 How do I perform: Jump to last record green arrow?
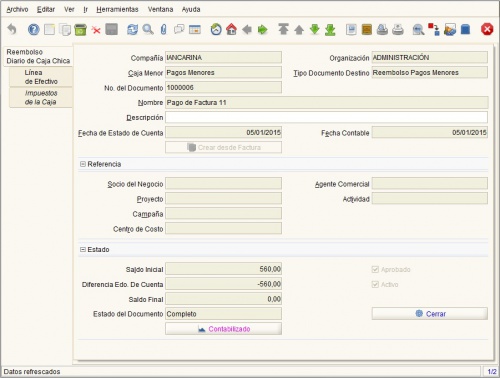(x=330, y=30)
